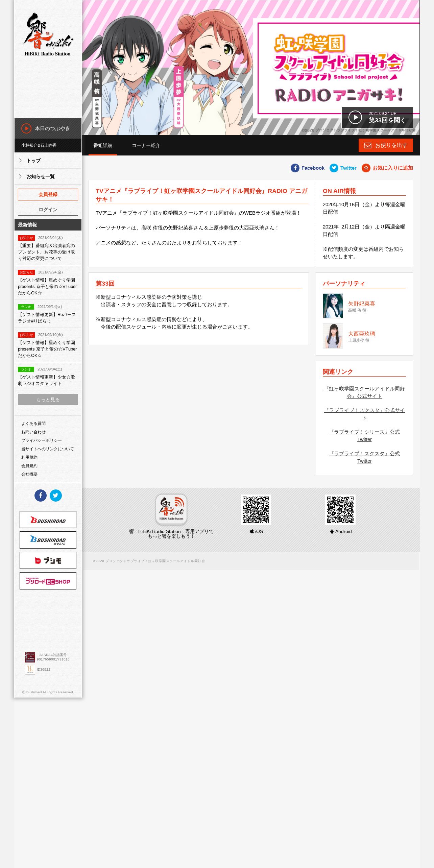
Task: Switch to コーナー紹介 tab
Action: pos(146,145)
